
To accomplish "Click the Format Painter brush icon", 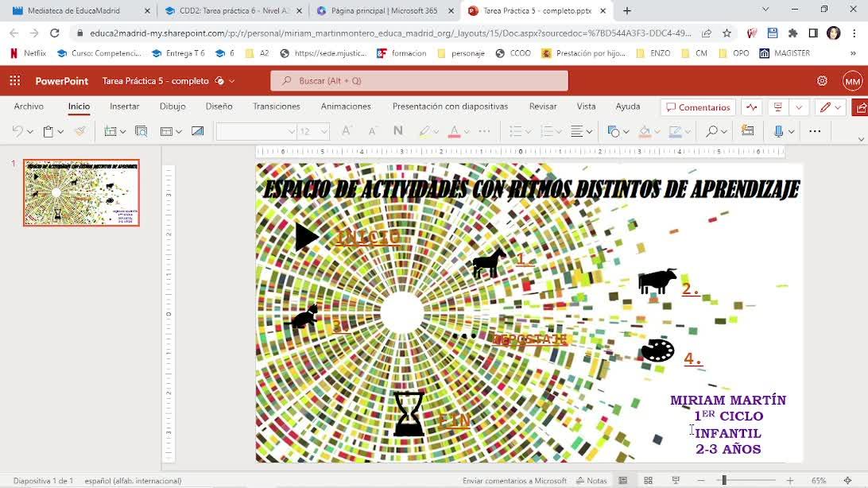I will (80, 131).
